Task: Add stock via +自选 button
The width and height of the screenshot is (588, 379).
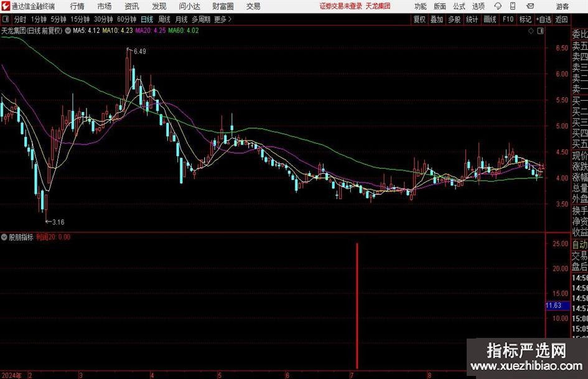Action: click(544, 19)
